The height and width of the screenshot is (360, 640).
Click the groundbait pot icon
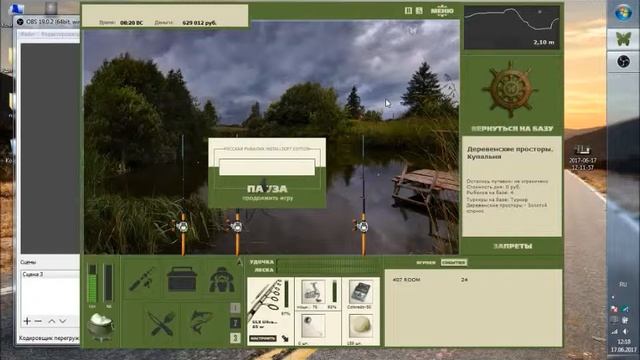100,327
